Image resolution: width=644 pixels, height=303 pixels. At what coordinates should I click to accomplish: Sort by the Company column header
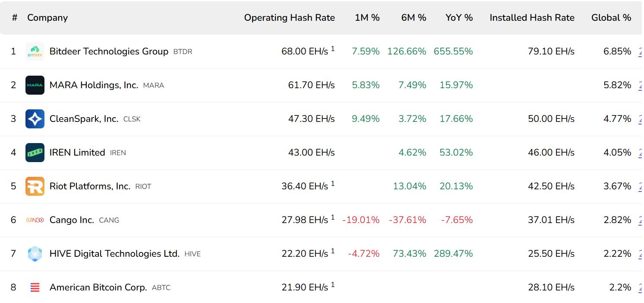[x=47, y=18]
